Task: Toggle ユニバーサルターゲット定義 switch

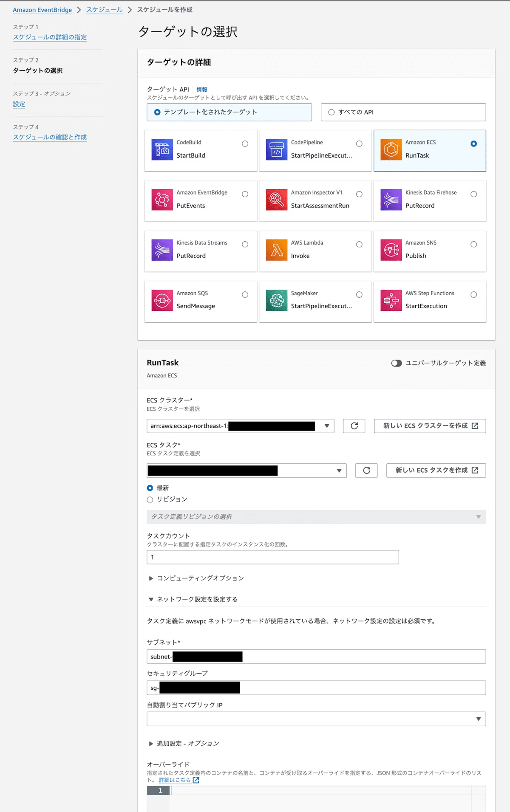Action: point(397,363)
